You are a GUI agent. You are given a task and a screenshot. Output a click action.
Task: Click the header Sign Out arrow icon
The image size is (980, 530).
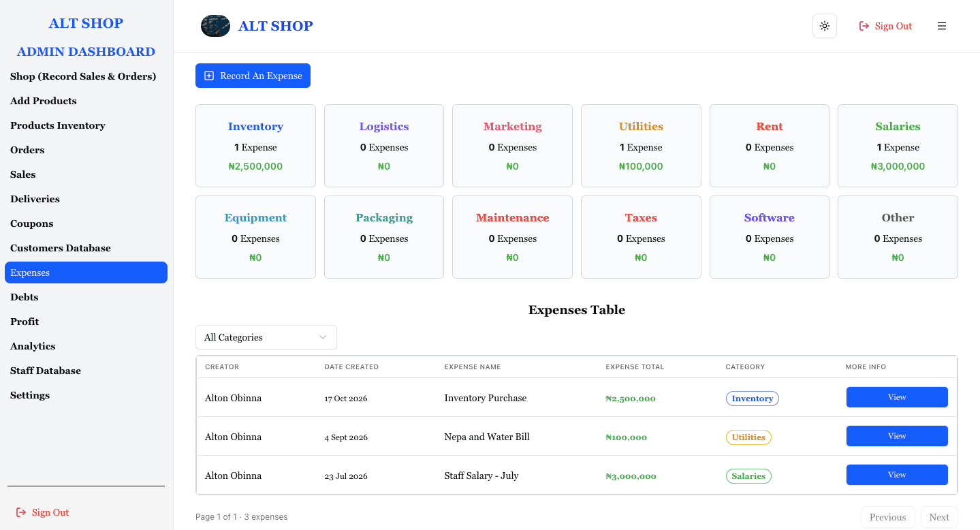click(864, 26)
